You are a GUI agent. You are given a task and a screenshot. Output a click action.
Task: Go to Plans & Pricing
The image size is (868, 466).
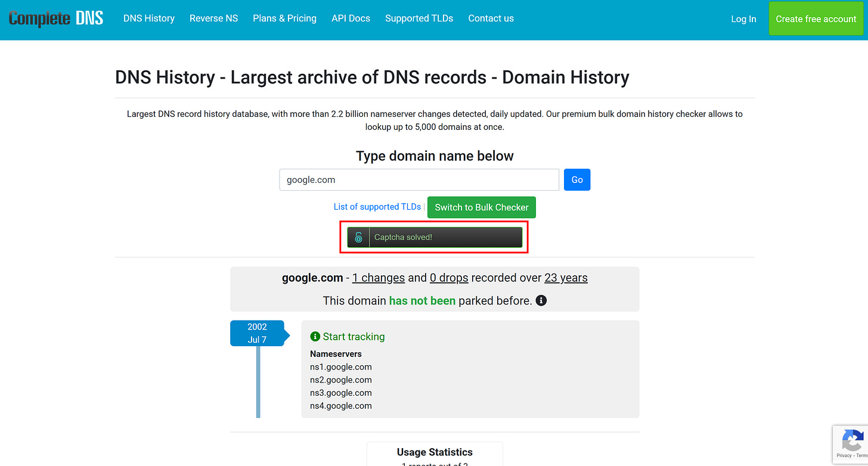(x=284, y=18)
